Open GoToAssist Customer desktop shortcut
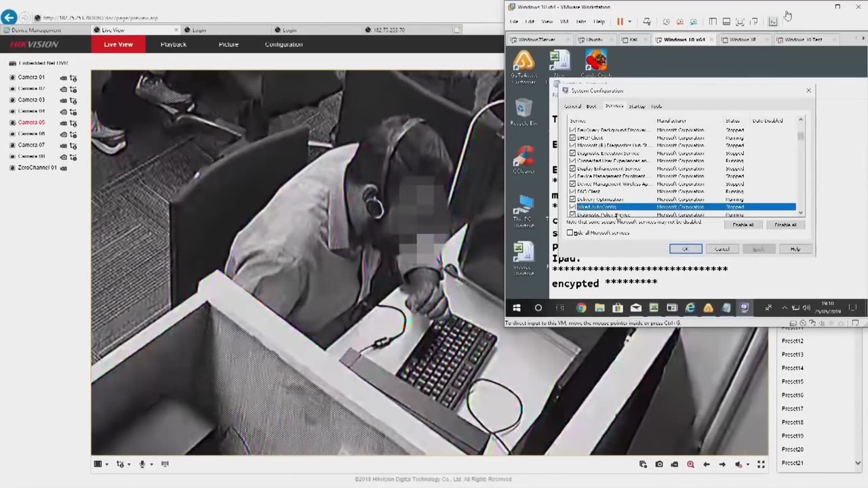 click(x=524, y=66)
